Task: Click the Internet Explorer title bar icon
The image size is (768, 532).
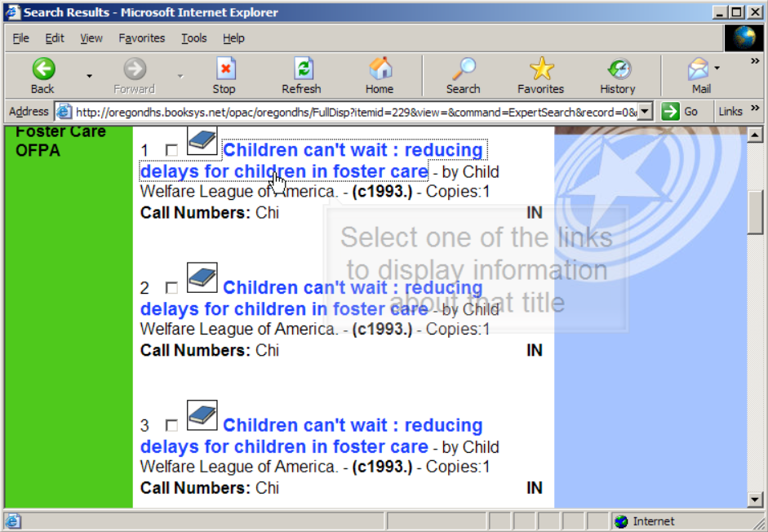Action: pyautogui.click(x=13, y=12)
